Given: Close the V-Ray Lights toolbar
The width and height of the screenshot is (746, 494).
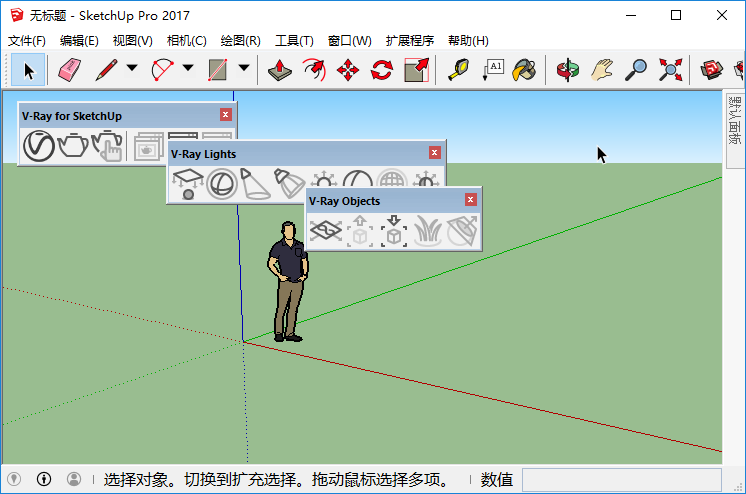Looking at the screenshot, I should coord(434,153).
